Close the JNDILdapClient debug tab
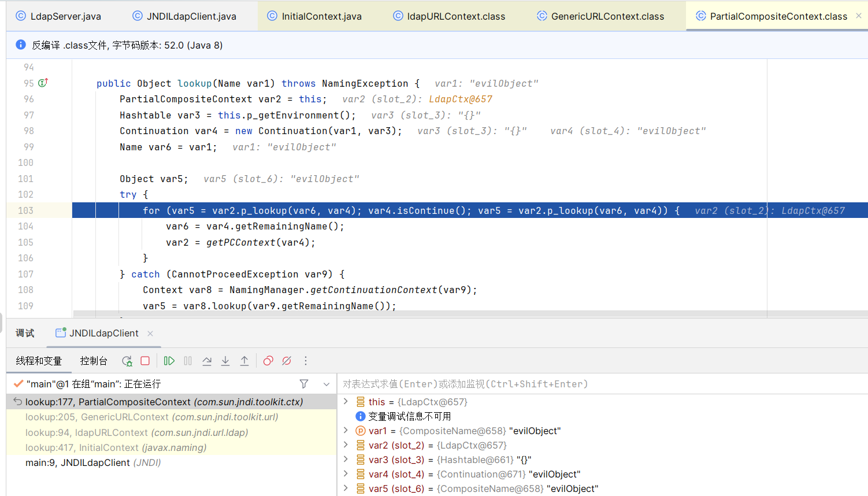This screenshot has width=868, height=496. (x=150, y=334)
